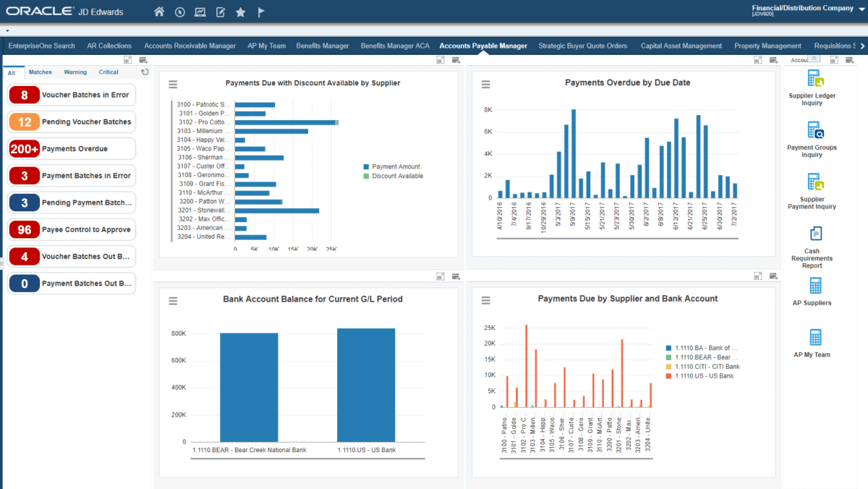Open the Payments Due with Discount chart menu
868x489 pixels.
point(173,84)
